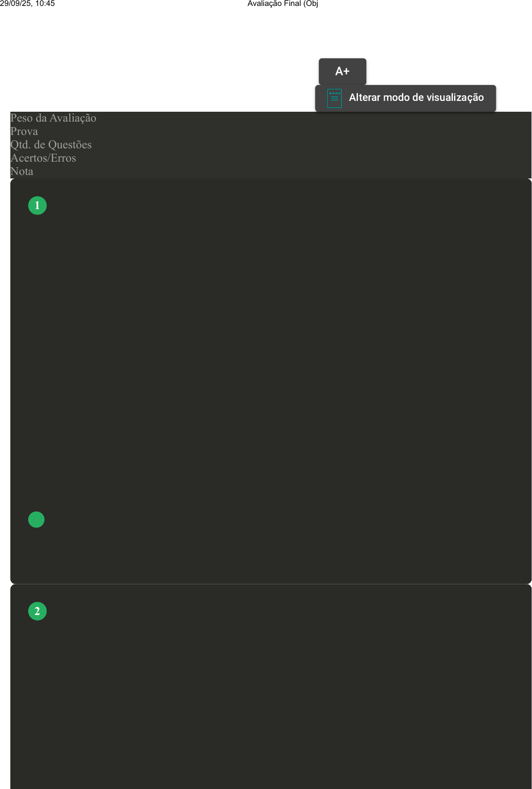532x789 pixels.
Task: Click the Prova label
Action: 24,131
